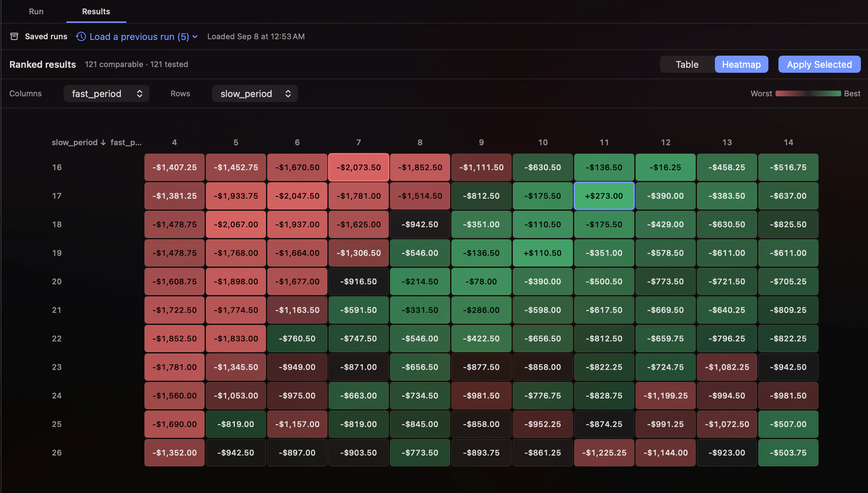Select the -$516.75 cell
This screenshot has height=493, width=868.
click(x=788, y=167)
